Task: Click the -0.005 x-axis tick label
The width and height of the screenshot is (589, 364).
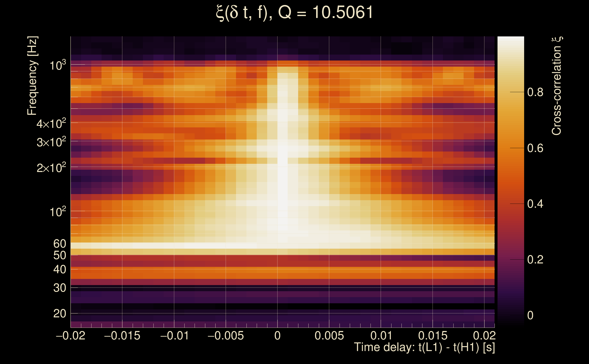Action: [x=226, y=336]
